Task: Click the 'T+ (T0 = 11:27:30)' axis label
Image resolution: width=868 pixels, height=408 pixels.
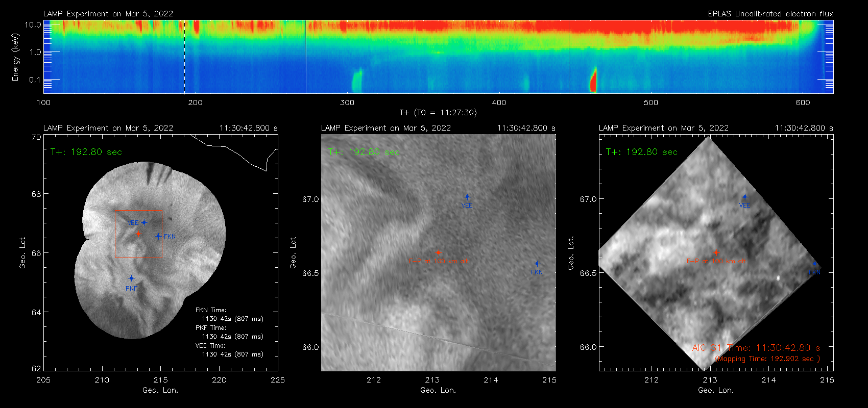Action: (x=438, y=113)
